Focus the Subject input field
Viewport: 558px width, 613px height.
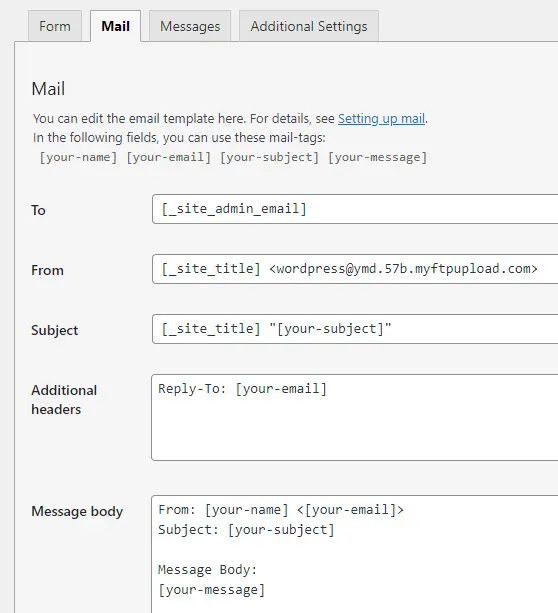(x=355, y=329)
